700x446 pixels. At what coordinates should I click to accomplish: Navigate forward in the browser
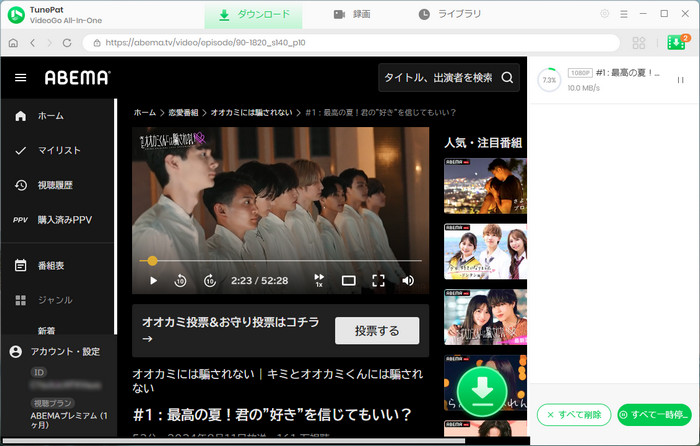pyautogui.click(x=50, y=43)
